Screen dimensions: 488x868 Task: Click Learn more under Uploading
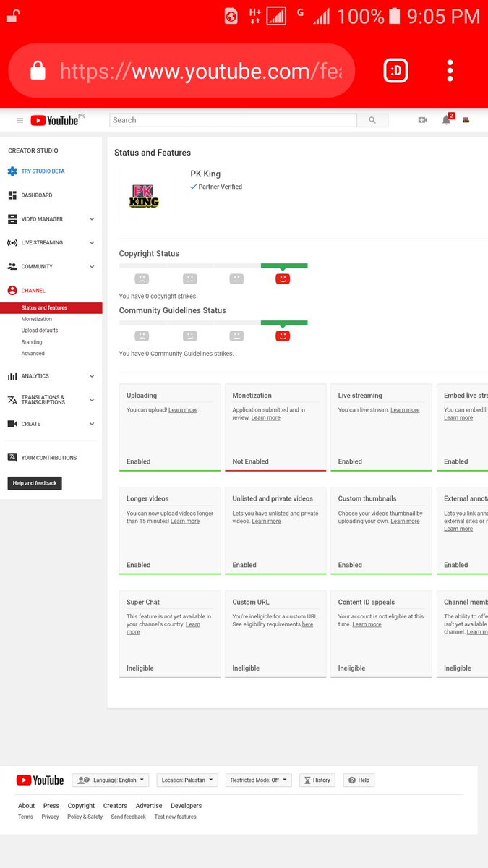tap(183, 410)
